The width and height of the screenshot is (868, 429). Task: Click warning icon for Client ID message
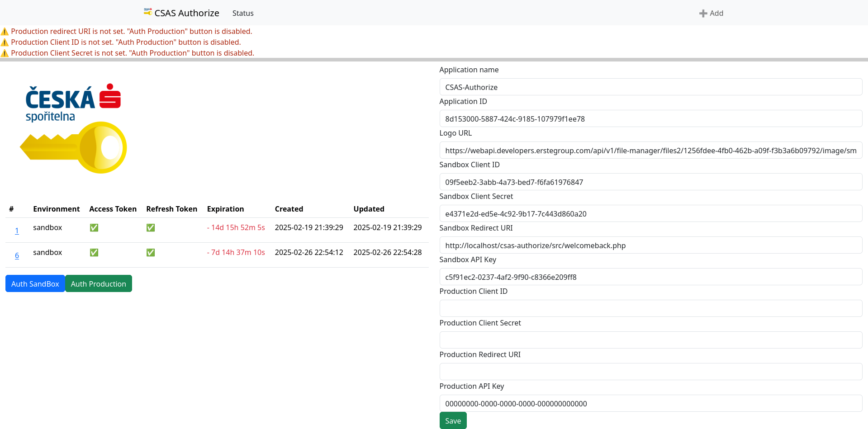5,42
